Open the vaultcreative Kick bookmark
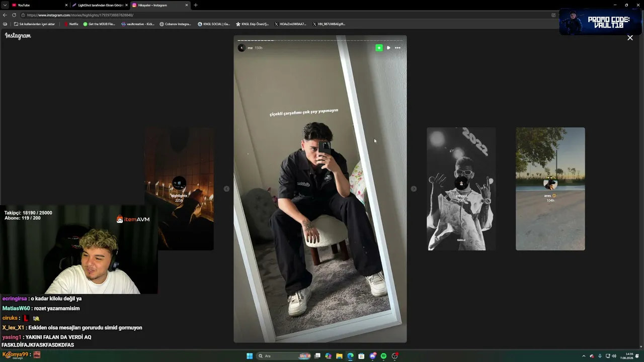This screenshot has width=644, height=362. (x=138, y=24)
